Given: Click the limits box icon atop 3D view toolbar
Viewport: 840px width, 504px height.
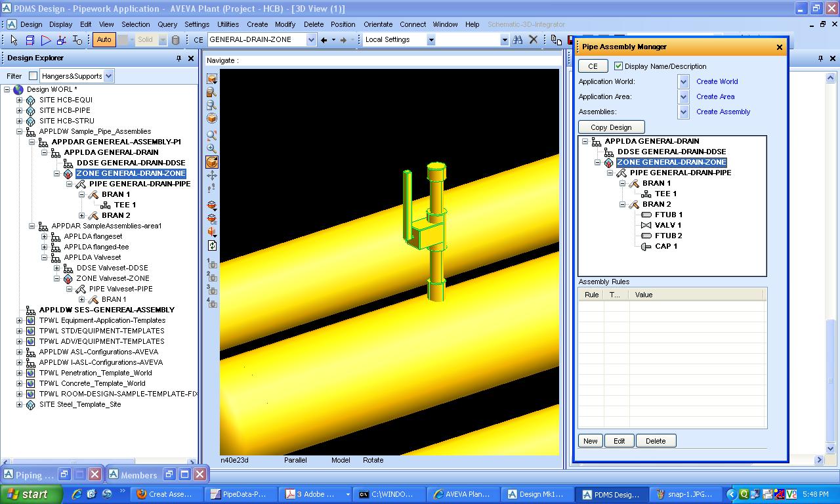Looking at the screenshot, I should [x=212, y=79].
